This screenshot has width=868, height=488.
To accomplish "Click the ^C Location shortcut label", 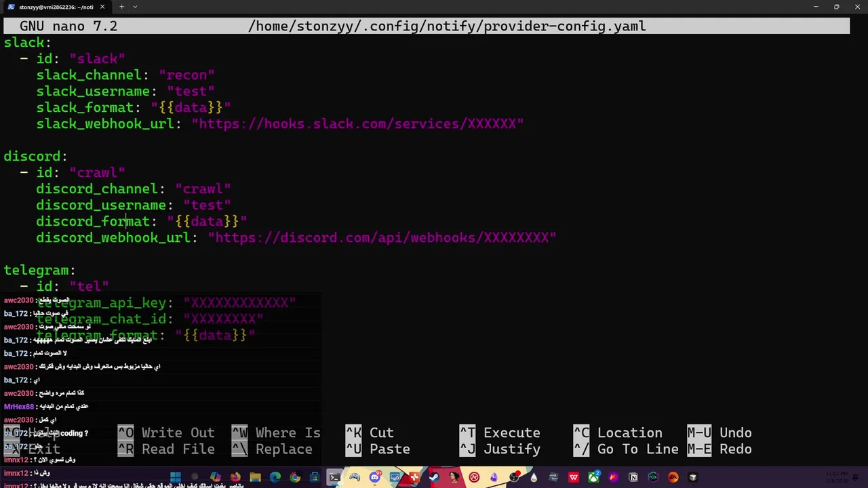I will point(618,433).
